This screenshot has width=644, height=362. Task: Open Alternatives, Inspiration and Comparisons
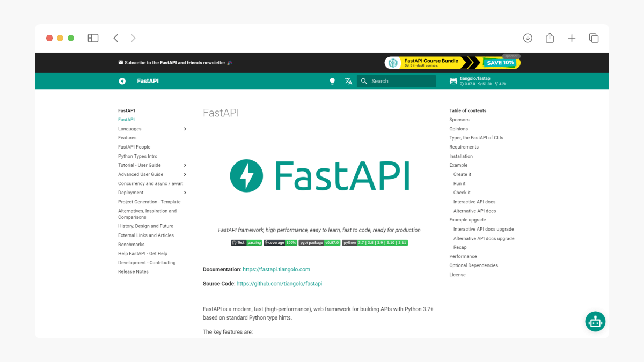click(x=147, y=214)
